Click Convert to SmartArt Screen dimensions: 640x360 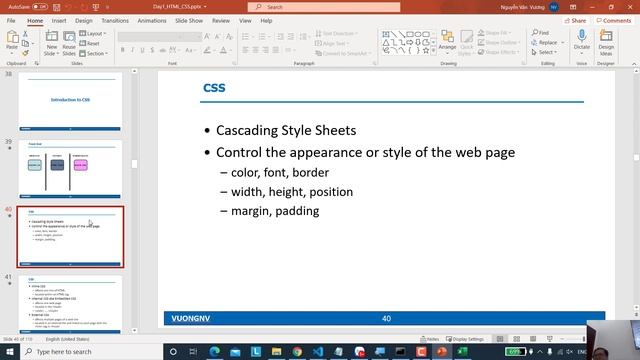click(x=343, y=53)
